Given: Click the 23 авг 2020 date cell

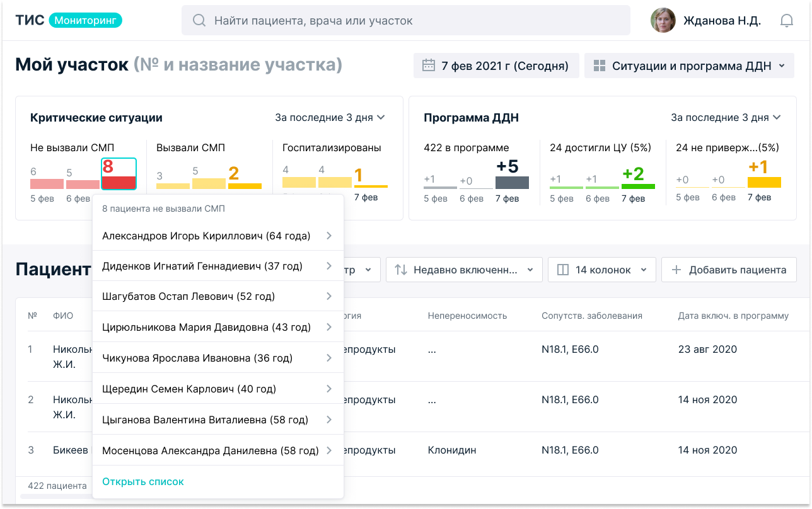Looking at the screenshot, I should click(707, 349).
